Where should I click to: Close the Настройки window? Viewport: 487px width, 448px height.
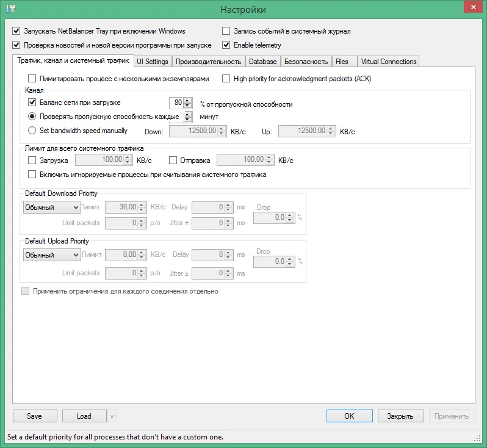coord(473,7)
